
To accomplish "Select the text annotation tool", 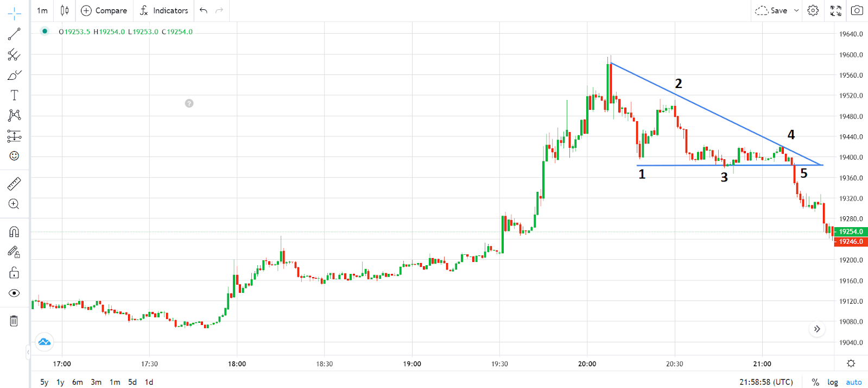I will point(14,95).
